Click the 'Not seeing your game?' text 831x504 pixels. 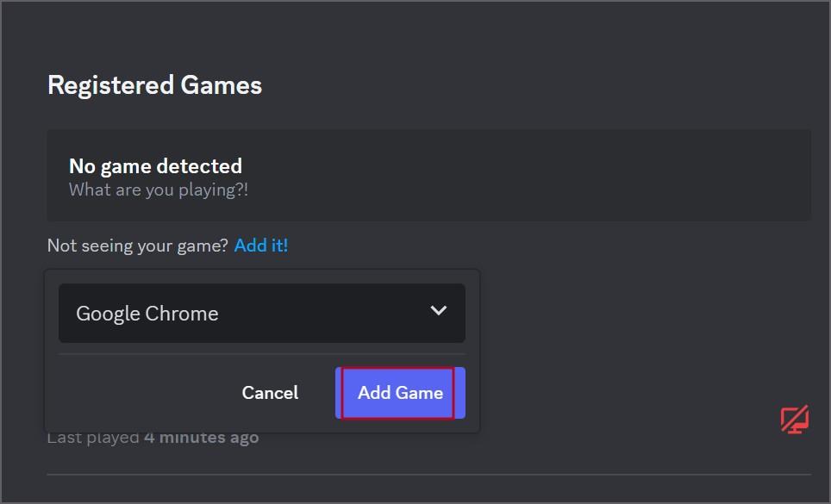click(x=137, y=246)
